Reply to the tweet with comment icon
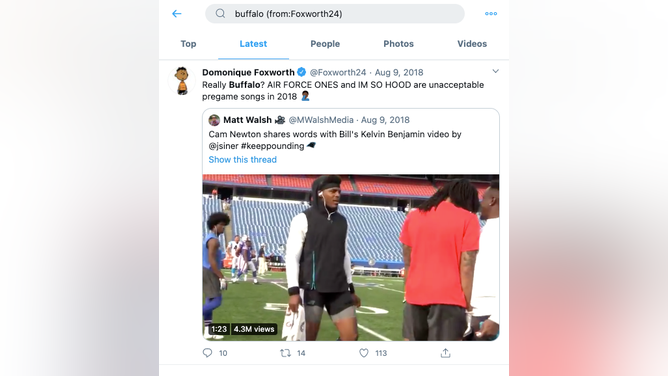Viewport: 668px width, 376px height. point(207,353)
